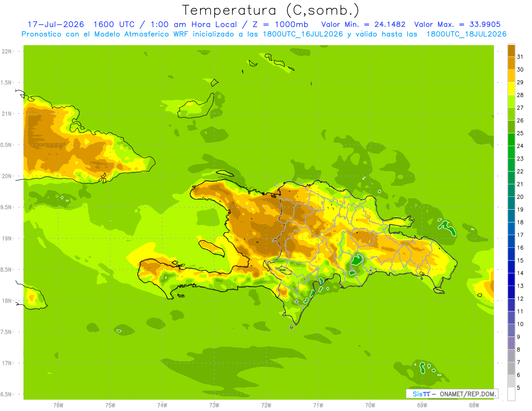
Task: Click 'Valor Min. = 24.1482' text
Action: 363,24
